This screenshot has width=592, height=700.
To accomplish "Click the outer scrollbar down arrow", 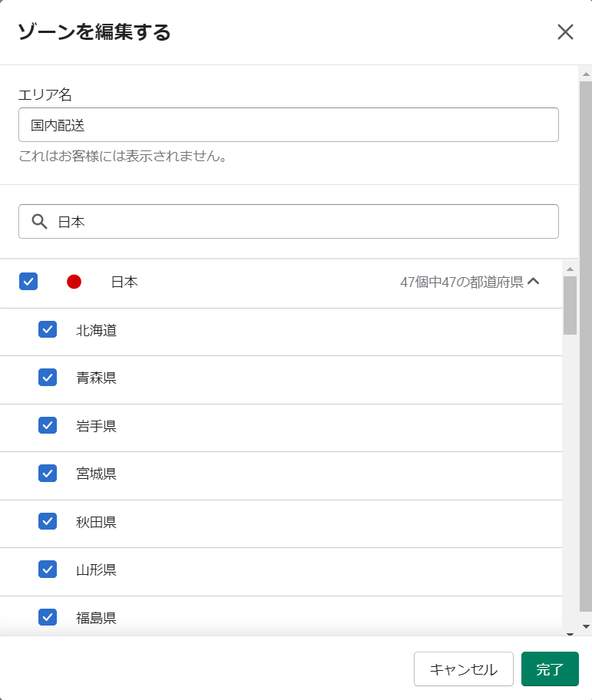I will (x=586, y=627).
